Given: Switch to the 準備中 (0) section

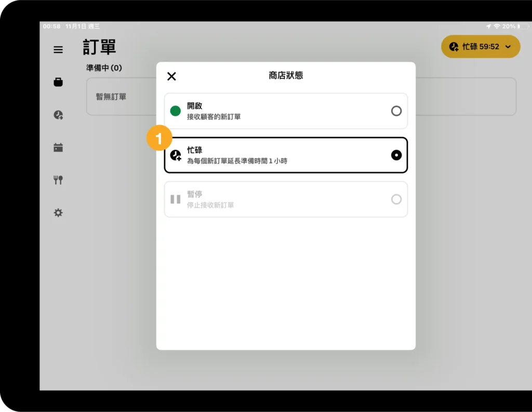Looking at the screenshot, I should point(104,68).
